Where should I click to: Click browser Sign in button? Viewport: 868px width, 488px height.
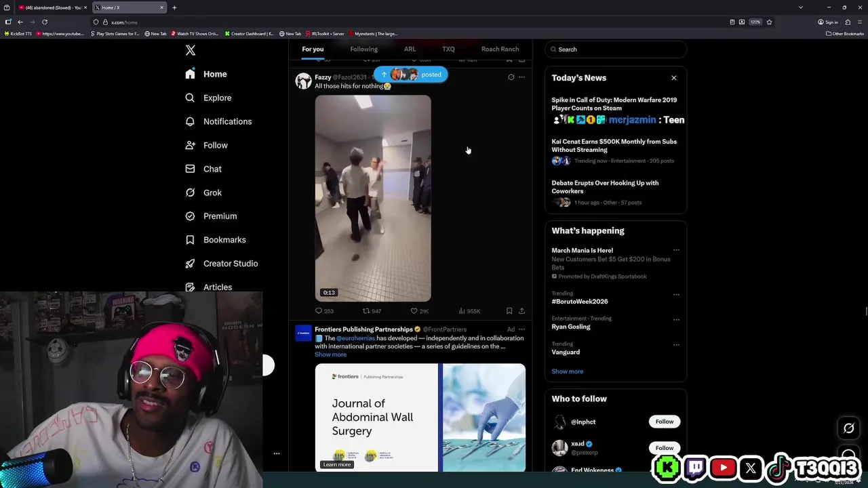828,22
